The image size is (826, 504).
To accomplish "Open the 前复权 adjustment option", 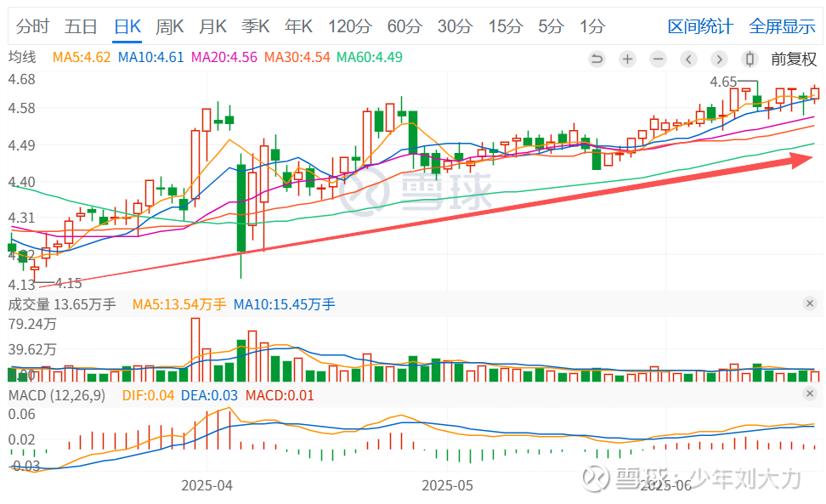I will coord(794,59).
